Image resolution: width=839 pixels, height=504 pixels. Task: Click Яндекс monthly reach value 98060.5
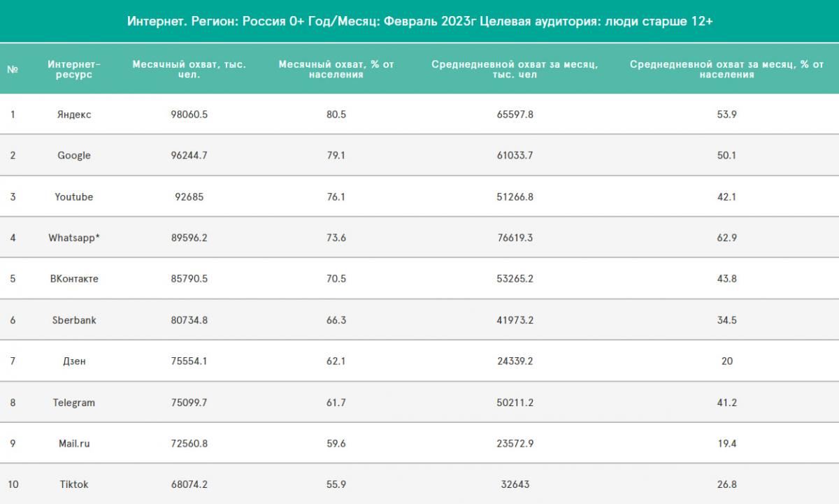(189, 115)
